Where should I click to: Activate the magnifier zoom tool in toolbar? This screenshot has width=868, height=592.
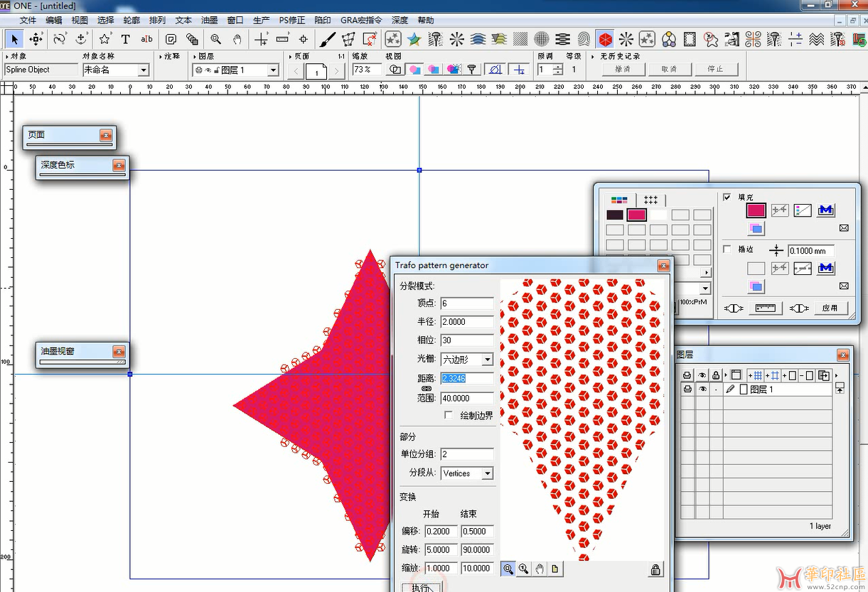click(215, 39)
